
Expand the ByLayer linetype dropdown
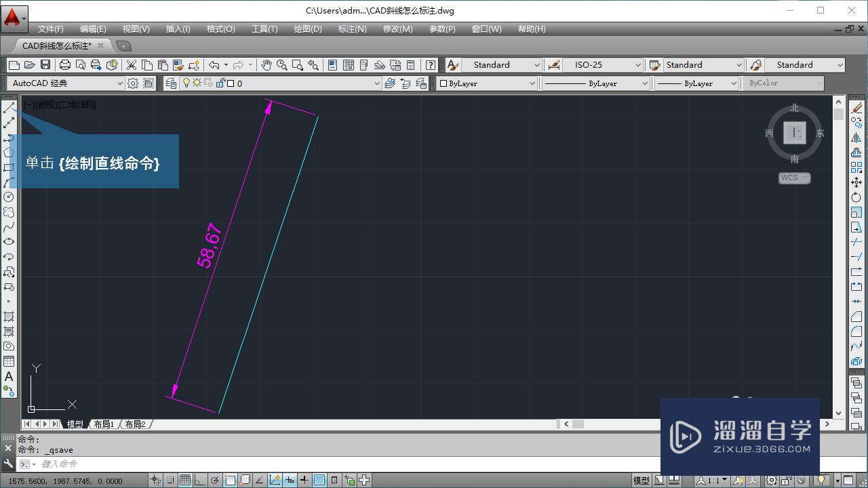point(596,83)
